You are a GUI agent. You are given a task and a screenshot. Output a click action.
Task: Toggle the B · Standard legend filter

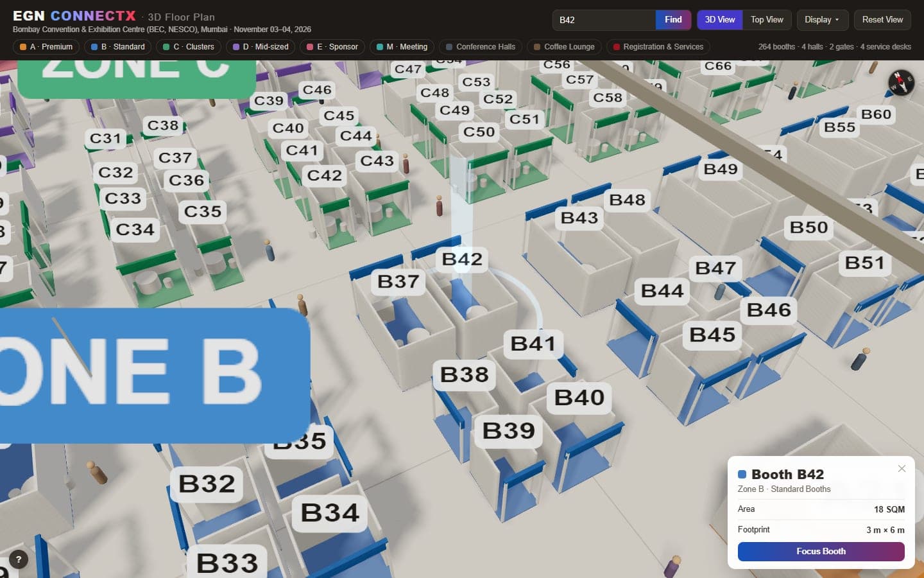[x=118, y=47]
